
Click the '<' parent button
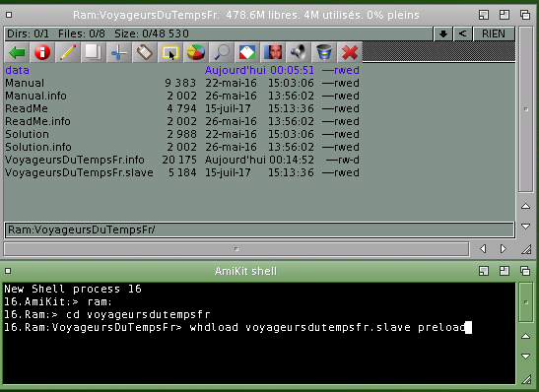[x=463, y=33]
